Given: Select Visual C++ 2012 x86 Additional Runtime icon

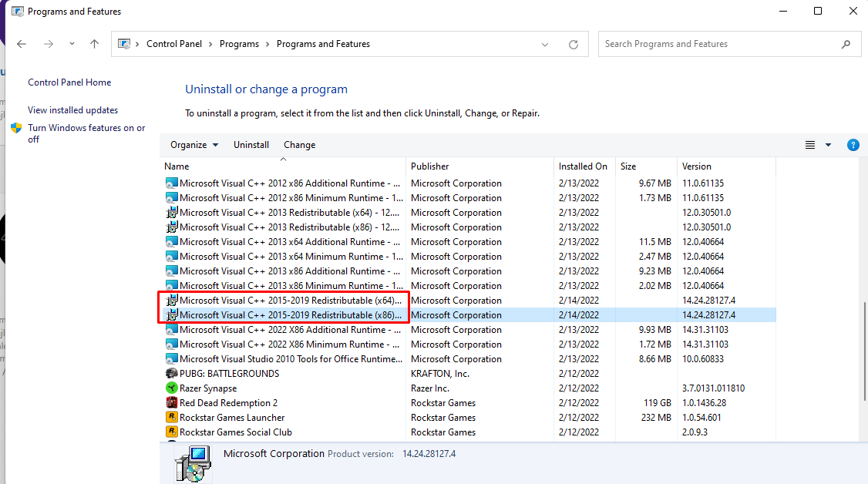Looking at the screenshot, I should pyautogui.click(x=172, y=183).
